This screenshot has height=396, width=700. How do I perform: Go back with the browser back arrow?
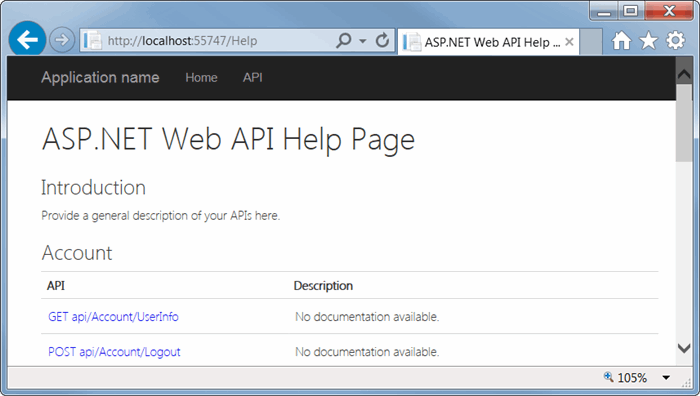27,40
